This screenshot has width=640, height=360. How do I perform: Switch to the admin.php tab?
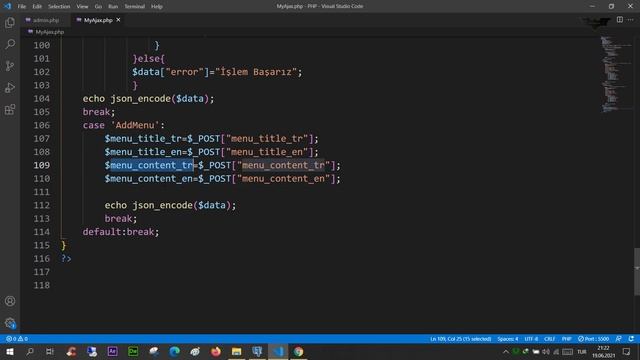(x=45, y=20)
